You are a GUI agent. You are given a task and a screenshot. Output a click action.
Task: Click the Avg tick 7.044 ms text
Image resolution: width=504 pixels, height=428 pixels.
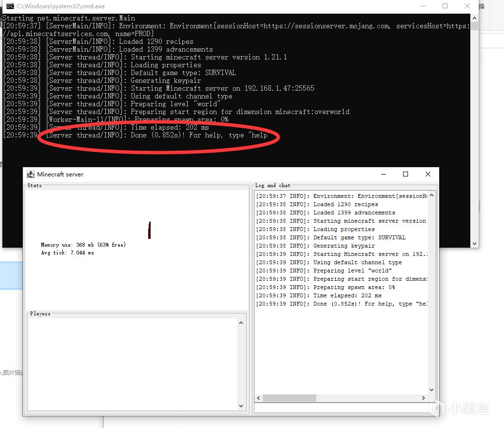click(67, 253)
